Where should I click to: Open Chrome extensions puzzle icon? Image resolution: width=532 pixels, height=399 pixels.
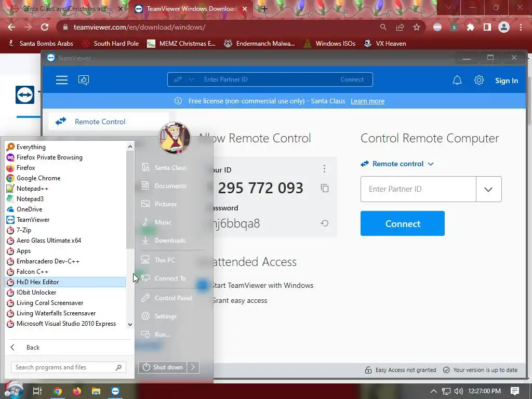pos(470,27)
